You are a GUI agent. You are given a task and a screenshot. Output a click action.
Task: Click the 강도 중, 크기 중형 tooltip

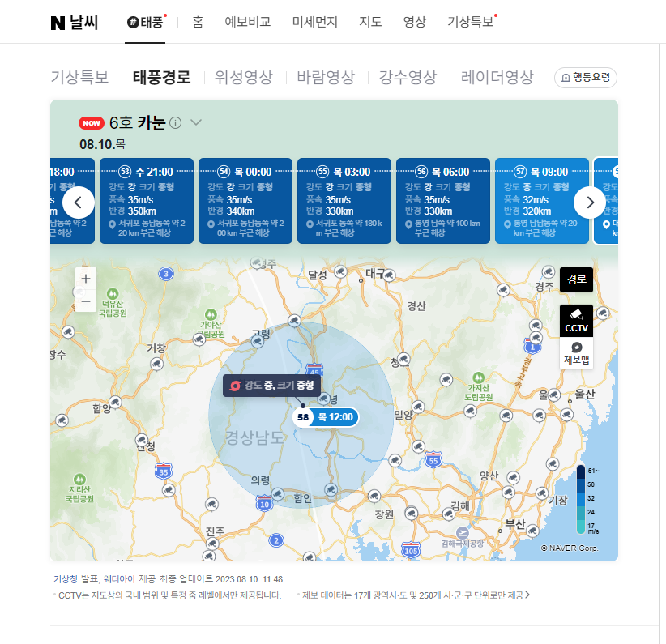[x=272, y=386]
